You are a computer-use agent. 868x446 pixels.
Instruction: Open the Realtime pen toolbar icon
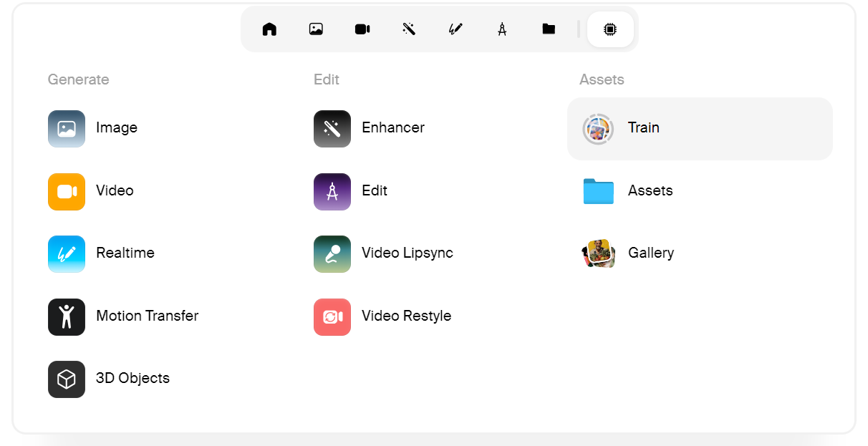[x=455, y=29]
